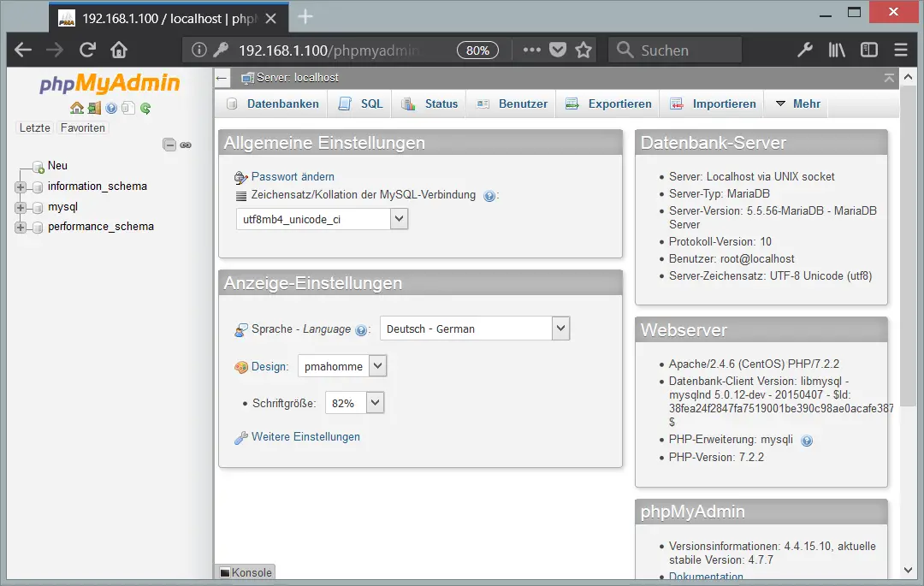Click the wrench developer tools icon
Screen dimensions: 924x586
(805, 50)
